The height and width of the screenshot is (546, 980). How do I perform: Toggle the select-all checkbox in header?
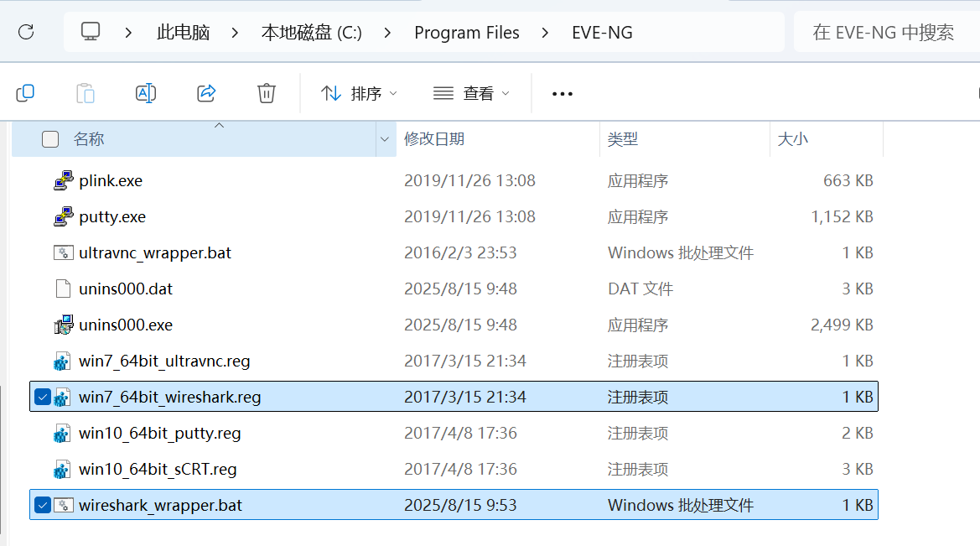click(50, 138)
